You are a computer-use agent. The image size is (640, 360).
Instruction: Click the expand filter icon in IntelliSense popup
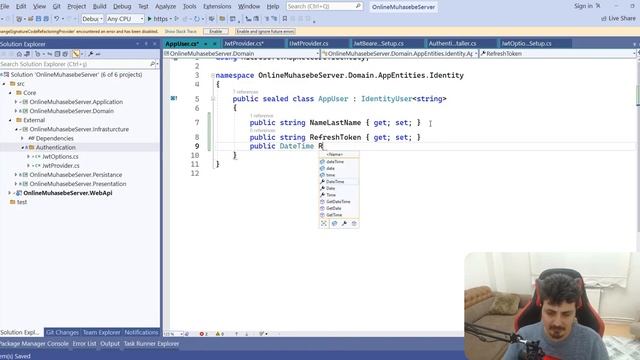324,224
